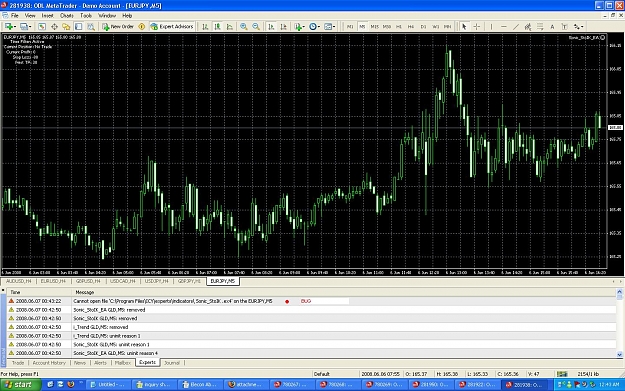Screen dimensions: 625x391
Task: Select the W1 timeframe button
Action: pyautogui.click(x=436, y=26)
